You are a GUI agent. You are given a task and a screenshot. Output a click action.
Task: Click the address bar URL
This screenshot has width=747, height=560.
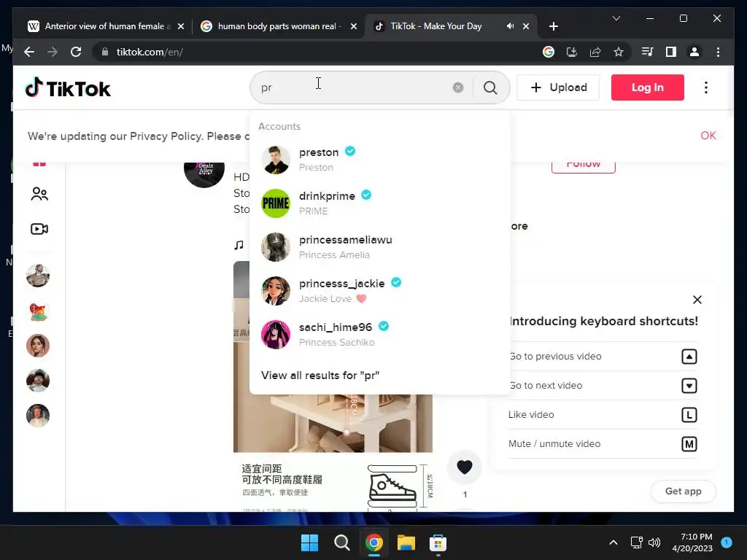pyautogui.click(x=150, y=52)
